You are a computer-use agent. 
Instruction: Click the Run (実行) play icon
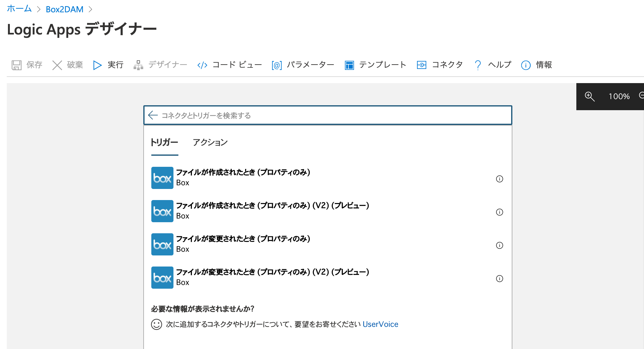(x=97, y=65)
